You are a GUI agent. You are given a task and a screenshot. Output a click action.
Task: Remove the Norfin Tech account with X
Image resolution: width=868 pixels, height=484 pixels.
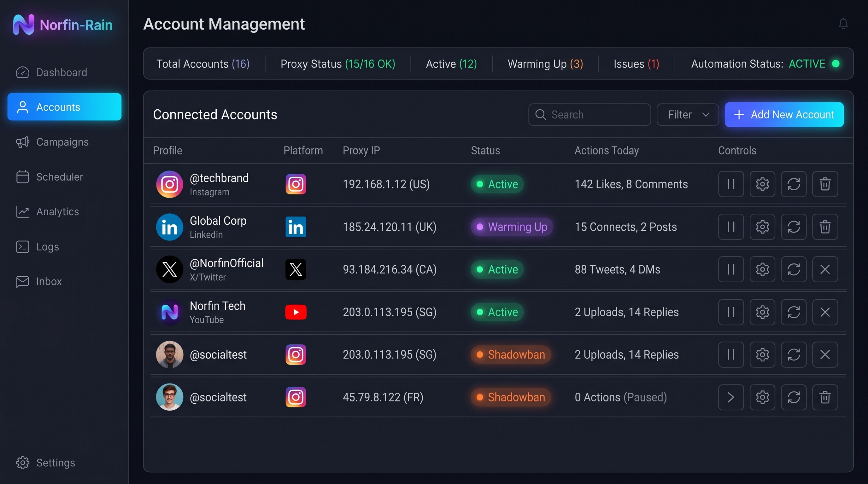tap(825, 312)
